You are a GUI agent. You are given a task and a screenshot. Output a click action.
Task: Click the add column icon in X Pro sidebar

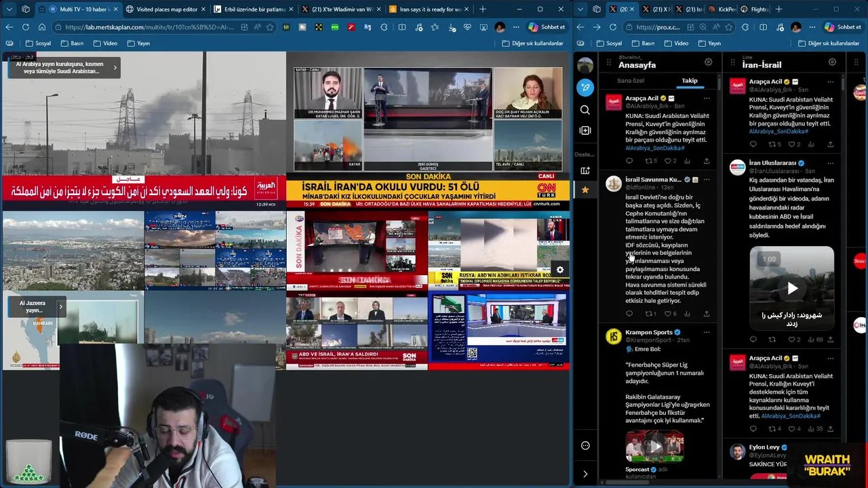(585, 130)
